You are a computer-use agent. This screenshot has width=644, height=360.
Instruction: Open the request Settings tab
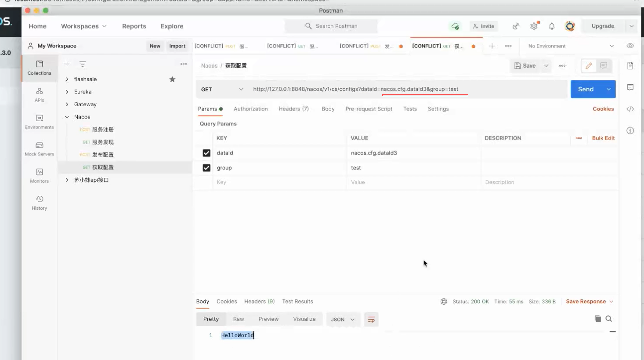[438, 109]
